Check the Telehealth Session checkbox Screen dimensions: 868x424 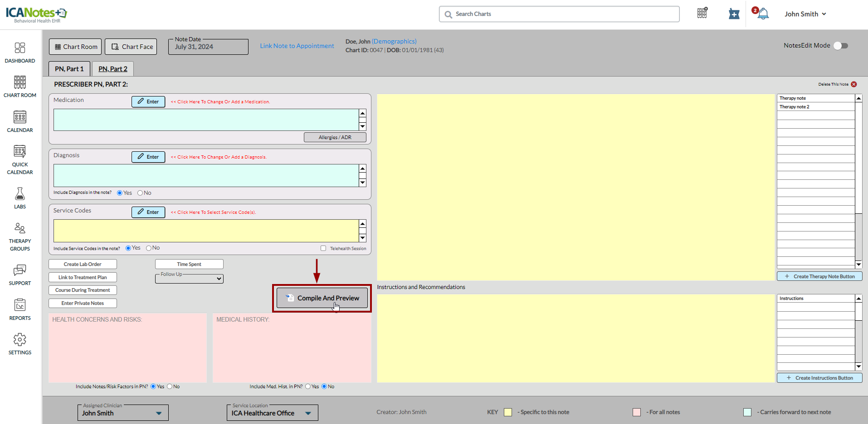[x=323, y=248]
